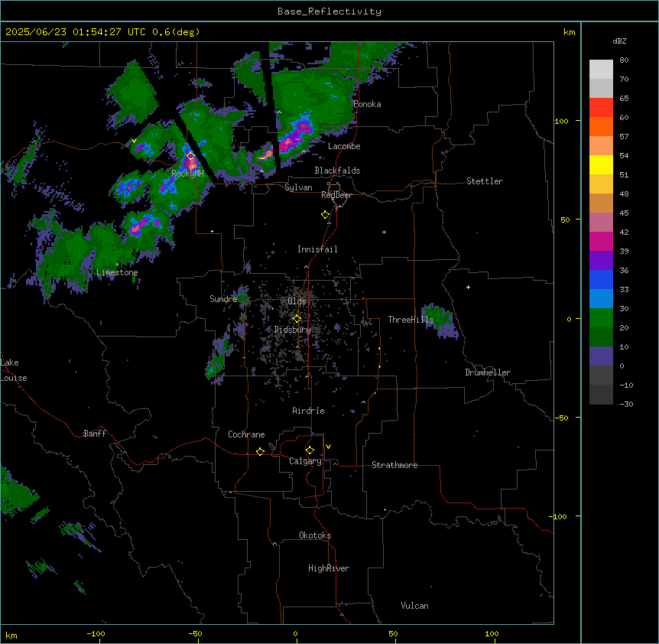The image size is (659, 644).
Task: Click the Cochrane city label
Action: point(246,434)
